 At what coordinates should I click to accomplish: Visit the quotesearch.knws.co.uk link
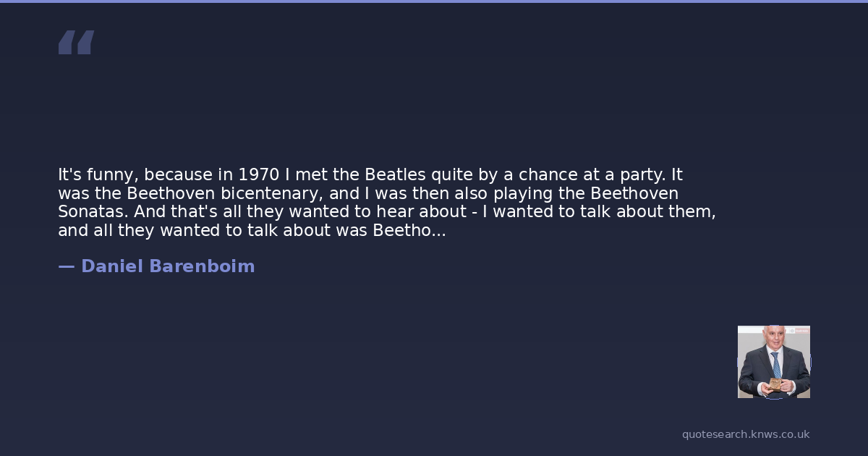click(x=746, y=434)
